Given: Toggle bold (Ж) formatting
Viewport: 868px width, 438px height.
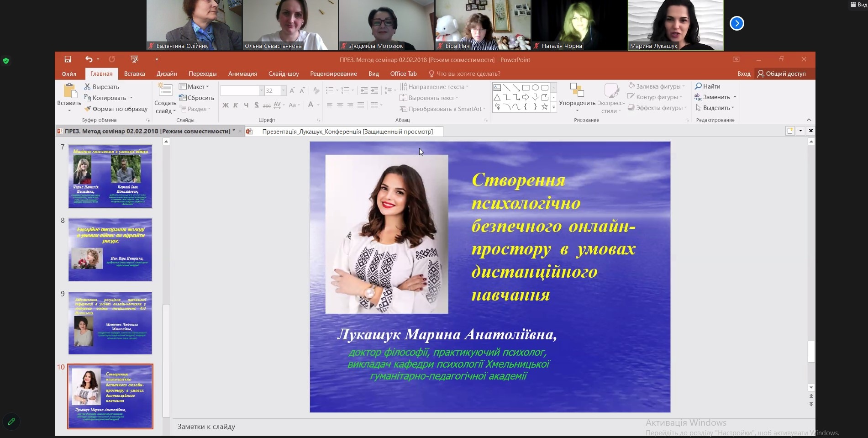Looking at the screenshot, I should pos(226,106).
